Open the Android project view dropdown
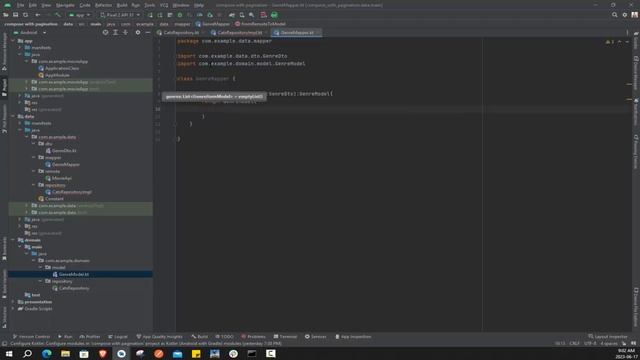Screen dimensions: 640x360 [x=30, y=33]
